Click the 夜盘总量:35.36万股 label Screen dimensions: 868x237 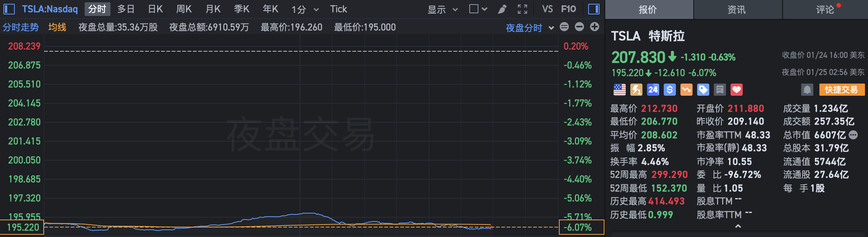coord(118,27)
